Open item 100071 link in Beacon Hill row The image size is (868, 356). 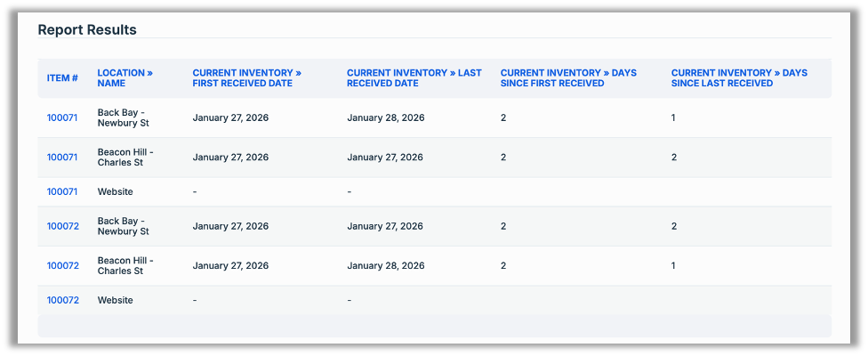[62, 158]
